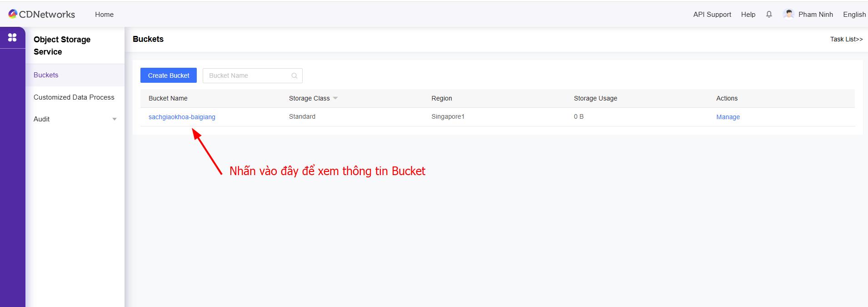This screenshot has height=307, width=868.
Task: Expand the Audit sidebar menu
Action: (114, 119)
